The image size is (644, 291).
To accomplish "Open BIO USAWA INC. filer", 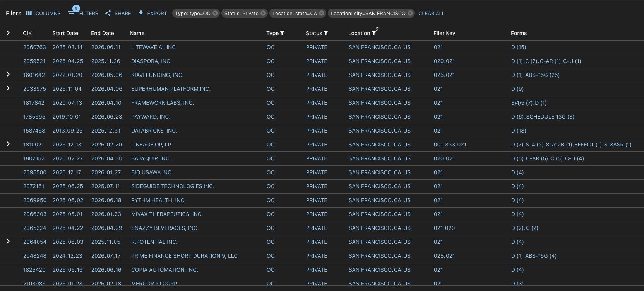I will tap(152, 172).
